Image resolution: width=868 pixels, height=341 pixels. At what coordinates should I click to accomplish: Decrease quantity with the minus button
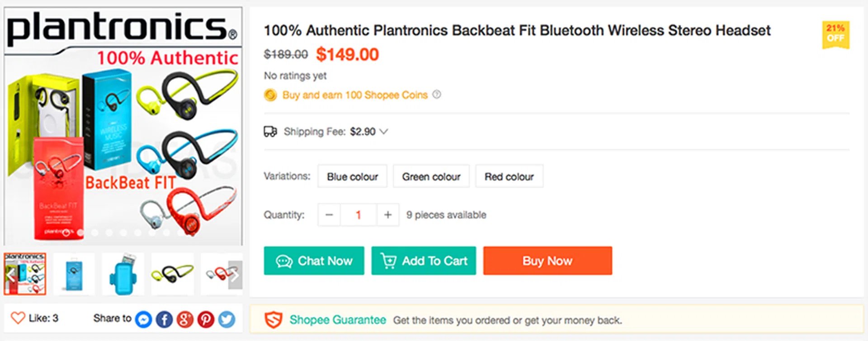[x=329, y=215]
